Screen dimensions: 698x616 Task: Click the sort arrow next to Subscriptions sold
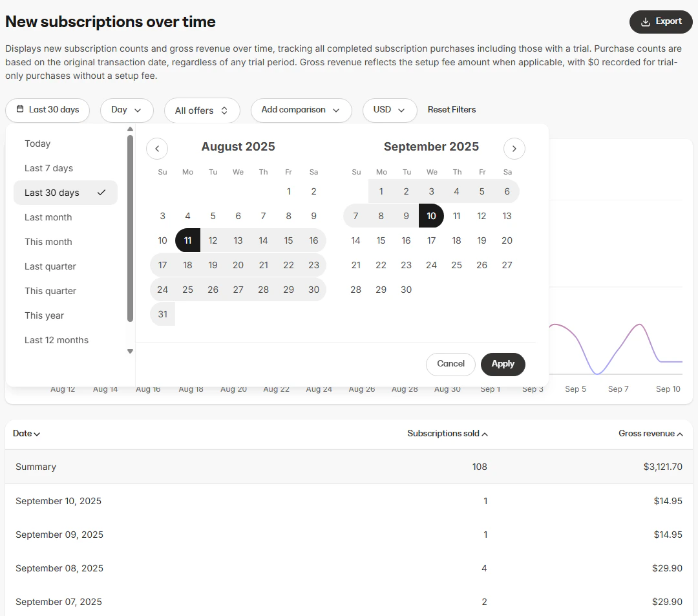pos(485,434)
